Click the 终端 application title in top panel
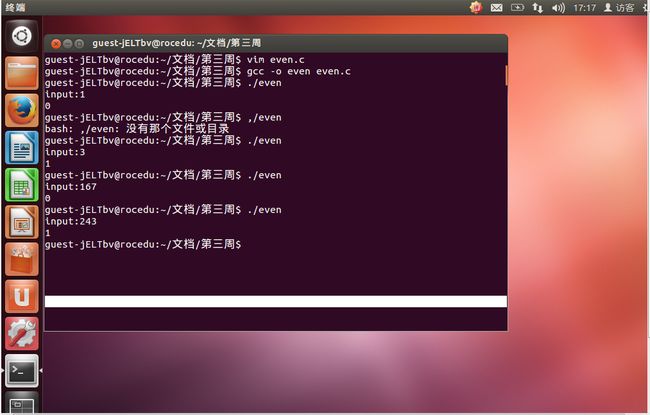The height and width of the screenshot is (415, 650). (15, 7)
